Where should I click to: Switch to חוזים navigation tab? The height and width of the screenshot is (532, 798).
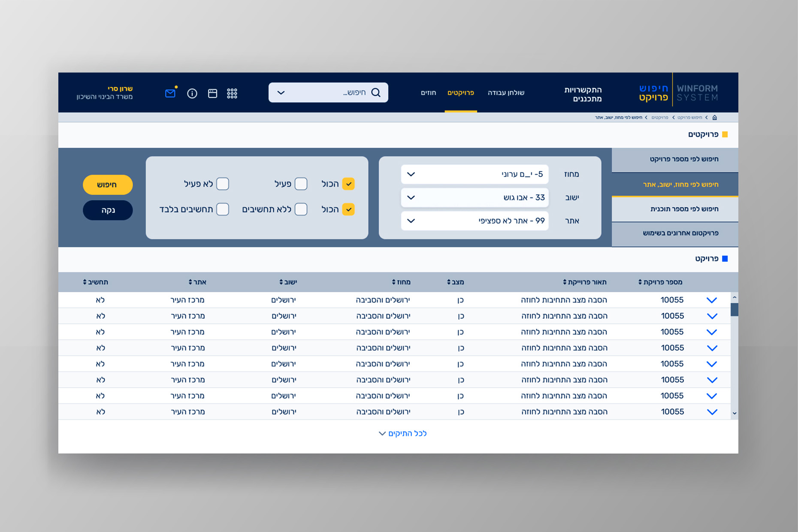(x=428, y=93)
